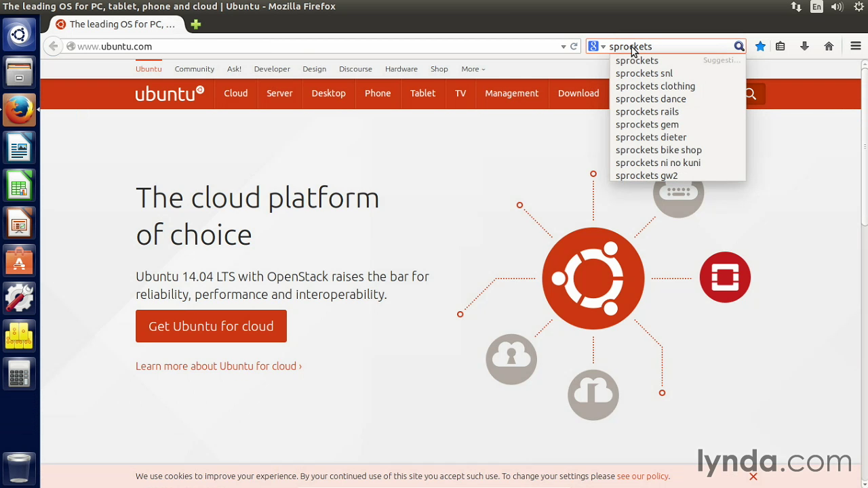868x488 pixels.
Task: Choose the 'sprockets snl' suggestion
Action: point(677,73)
